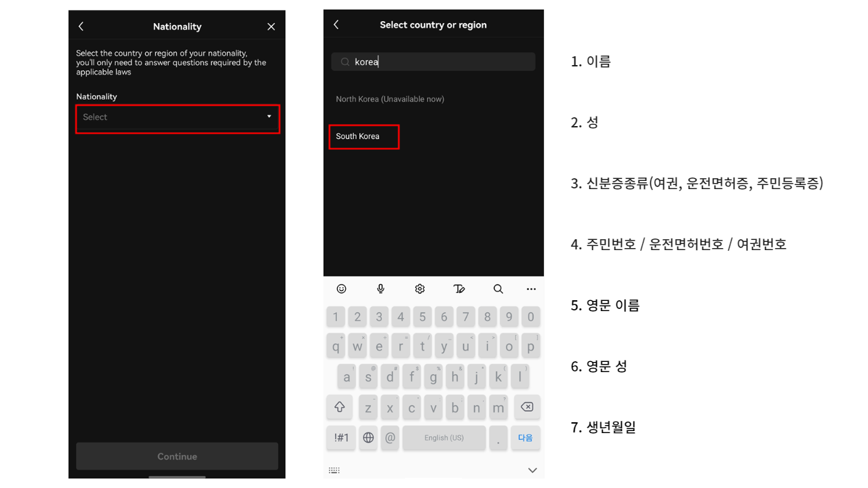
Task: Close the Nationality screen with X
Action: (x=271, y=26)
